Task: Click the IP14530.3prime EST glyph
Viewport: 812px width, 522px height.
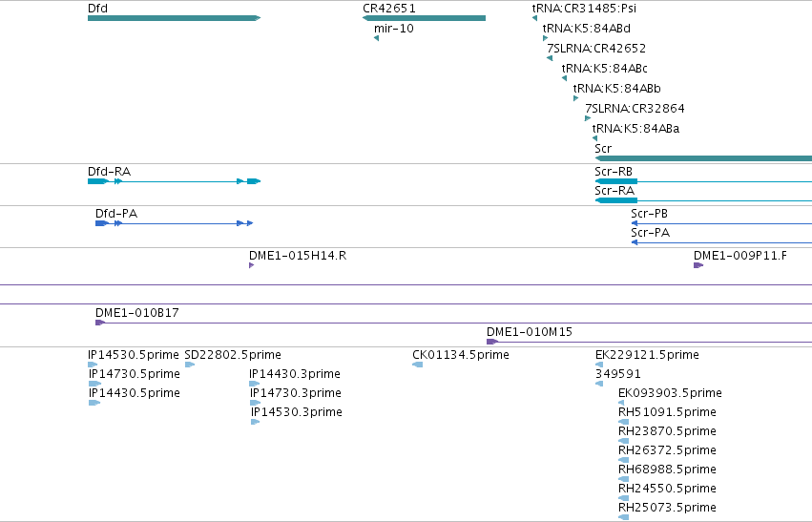Action: pyautogui.click(x=256, y=422)
